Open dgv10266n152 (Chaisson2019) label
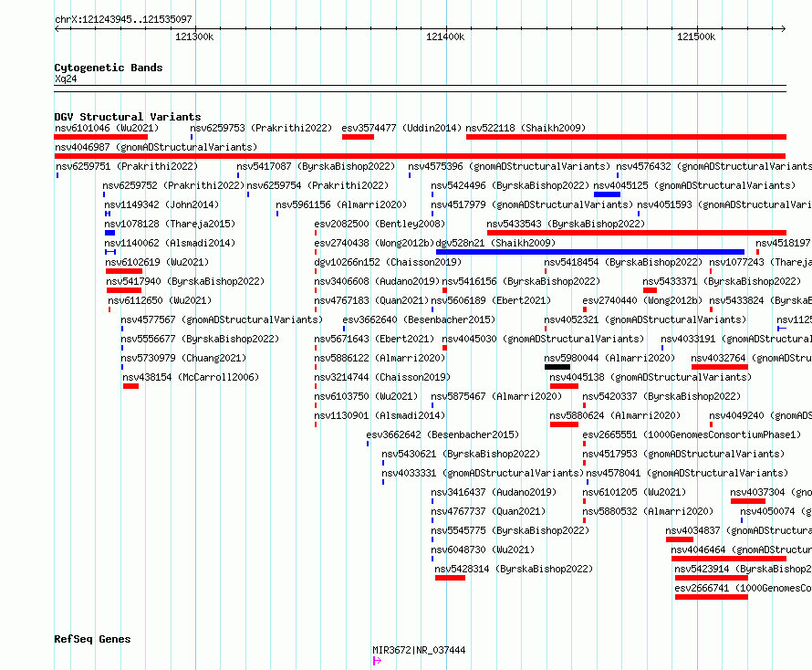 click(x=388, y=262)
